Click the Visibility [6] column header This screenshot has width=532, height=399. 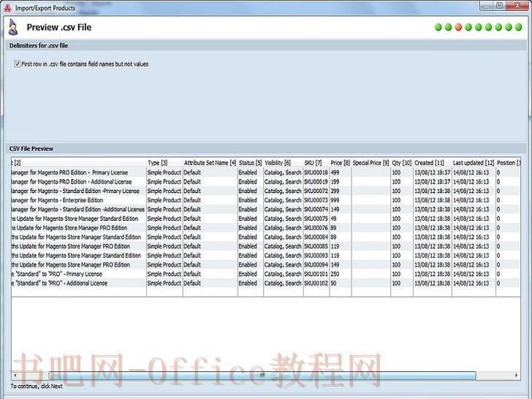coord(284,163)
